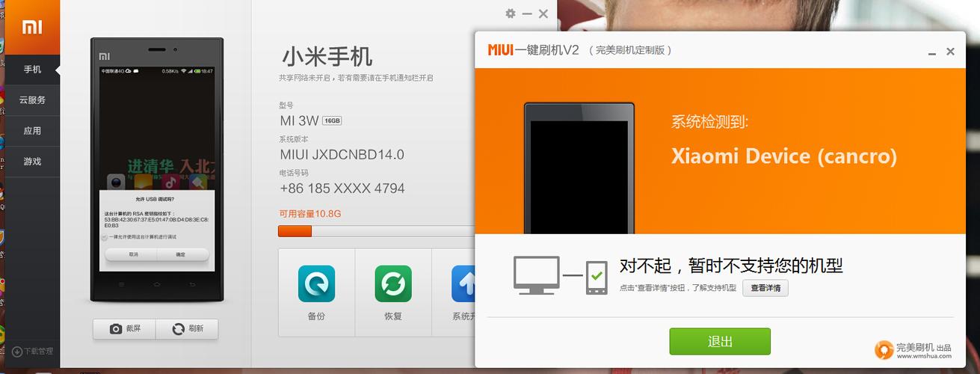
Task: Open 下载管理 download manager
Action: coord(33,351)
